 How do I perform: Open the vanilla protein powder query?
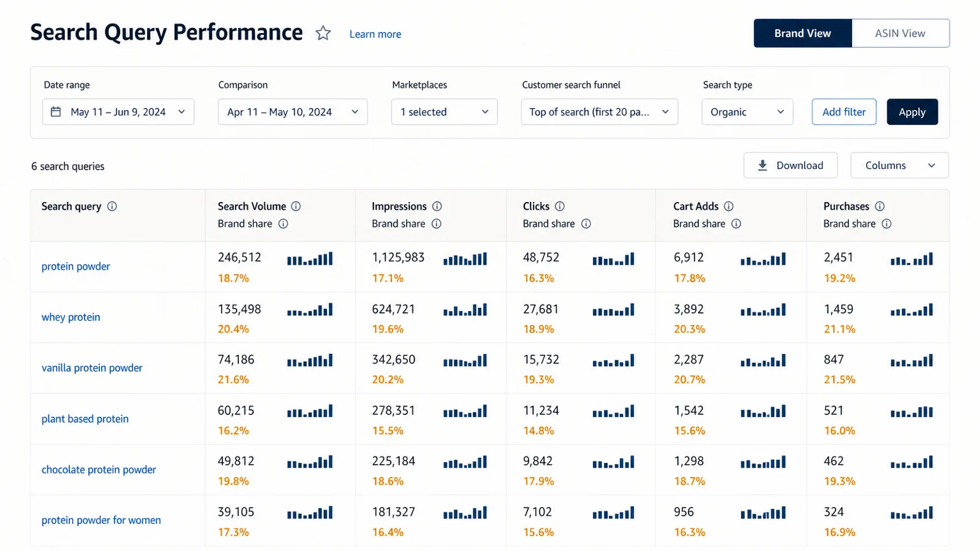click(92, 368)
